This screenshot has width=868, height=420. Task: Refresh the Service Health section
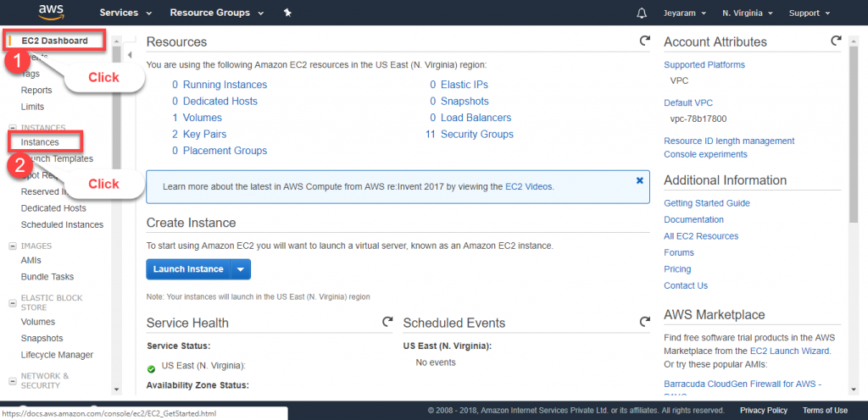[x=387, y=322]
